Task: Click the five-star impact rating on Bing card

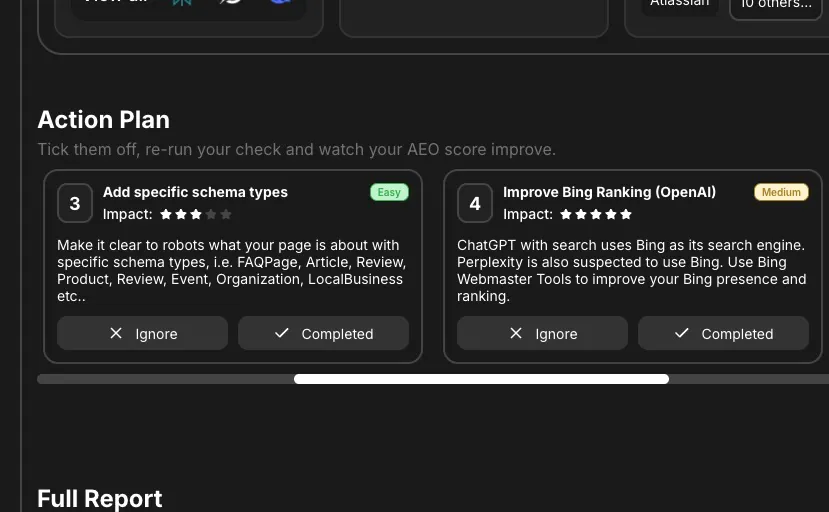Action: (596, 214)
